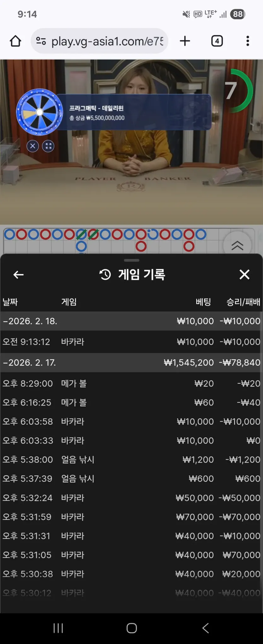Go back from game history panel

coord(18,275)
